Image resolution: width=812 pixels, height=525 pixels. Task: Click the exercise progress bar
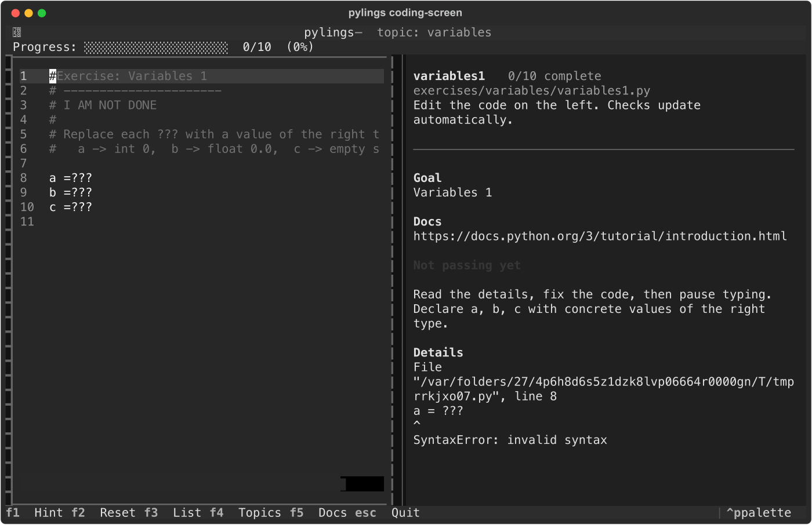click(156, 48)
